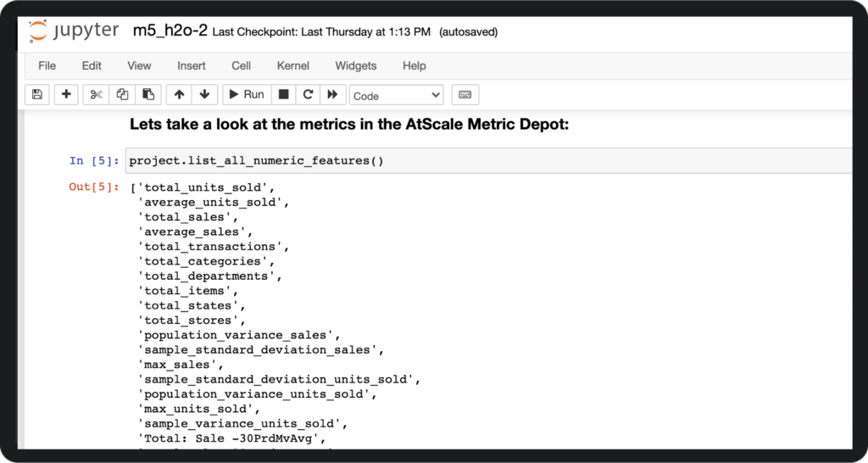Image resolution: width=868 pixels, height=463 pixels.
Task: Click 'Total: Sale -30PrdMvAvg' in the output
Action: [228, 438]
